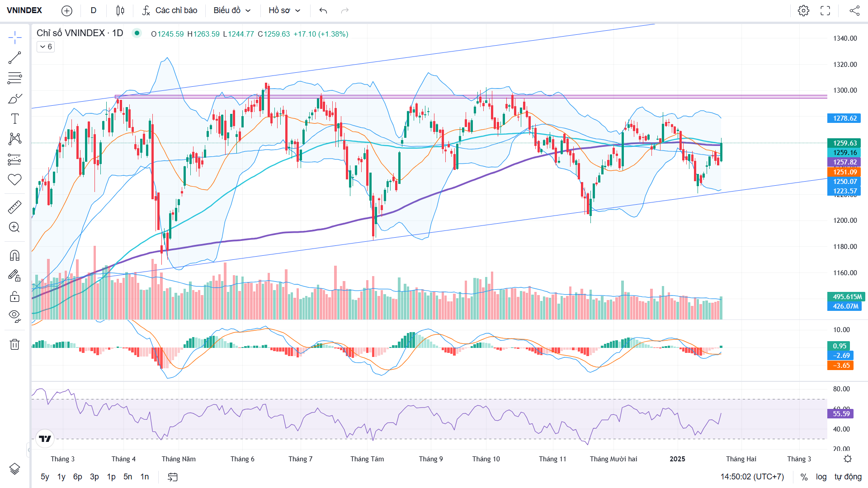Screen dimensions: 868x488
Task: Choose the brush drawing tool
Action: point(14,99)
